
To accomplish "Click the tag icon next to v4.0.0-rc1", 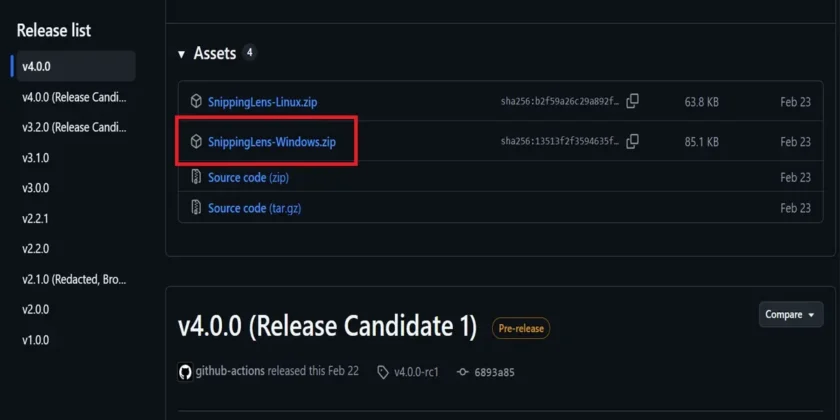I will 383,372.
